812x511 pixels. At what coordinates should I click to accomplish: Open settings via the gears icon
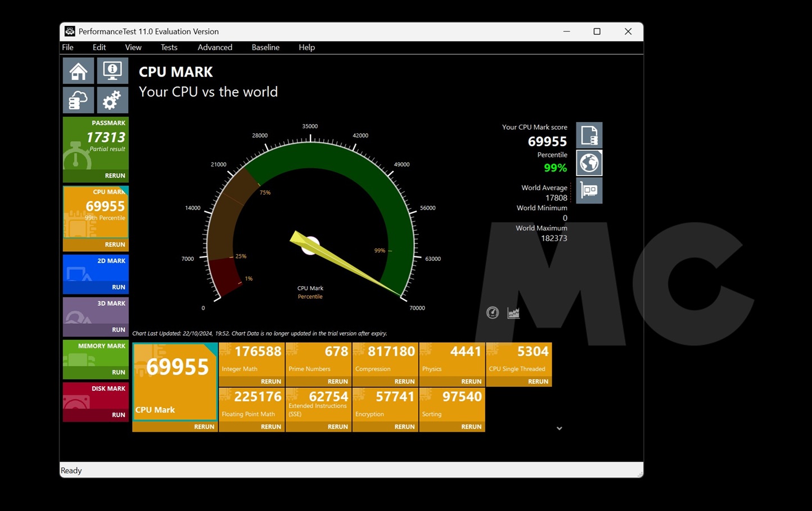112,101
